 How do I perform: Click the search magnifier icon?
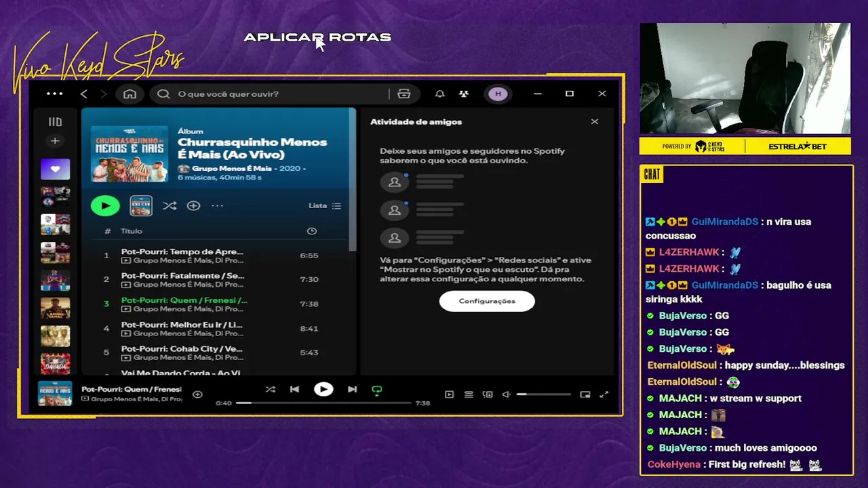tap(163, 94)
